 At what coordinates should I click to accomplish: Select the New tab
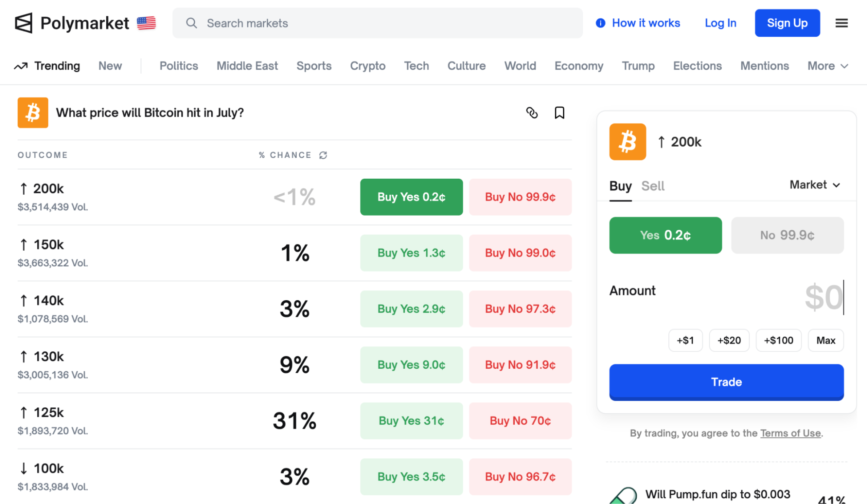(110, 66)
